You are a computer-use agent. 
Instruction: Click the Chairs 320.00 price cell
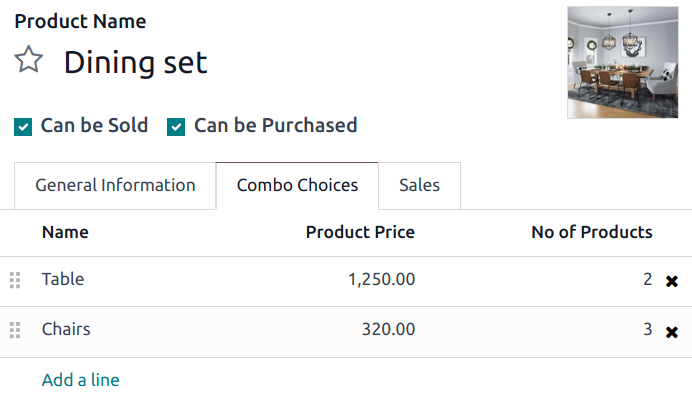(x=388, y=330)
